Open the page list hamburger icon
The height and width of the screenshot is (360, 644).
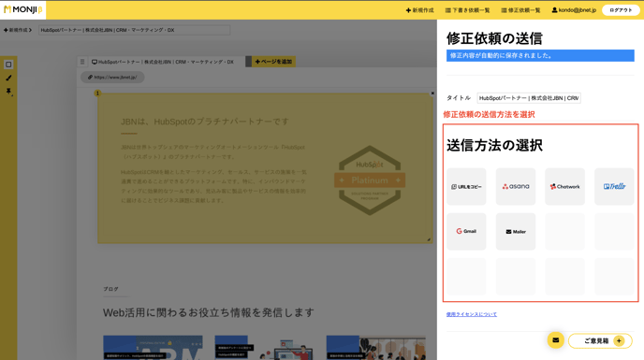pos(82,62)
